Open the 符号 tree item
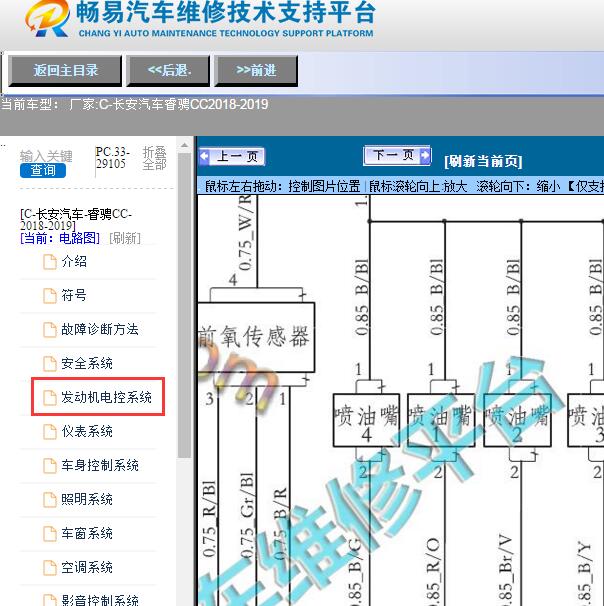 (74, 296)
